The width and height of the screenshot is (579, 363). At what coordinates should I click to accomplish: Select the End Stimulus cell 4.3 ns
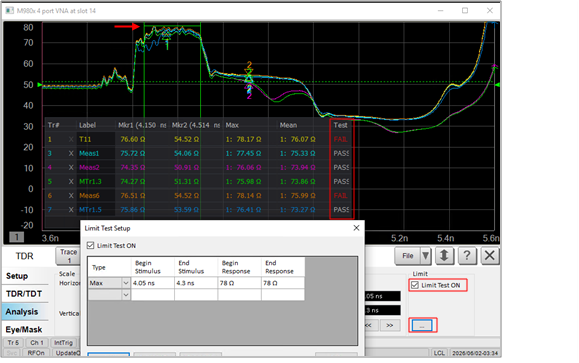[196, 283]
